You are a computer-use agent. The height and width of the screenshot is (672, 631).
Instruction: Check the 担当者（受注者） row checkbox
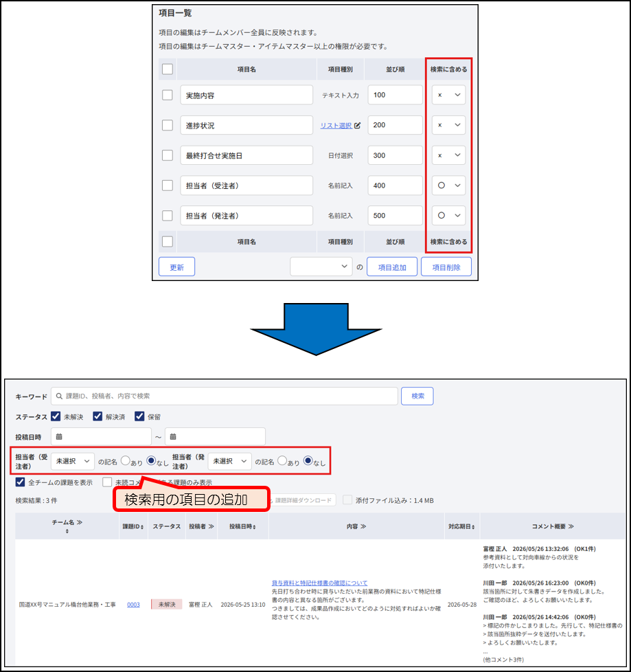tap(168, 185)
